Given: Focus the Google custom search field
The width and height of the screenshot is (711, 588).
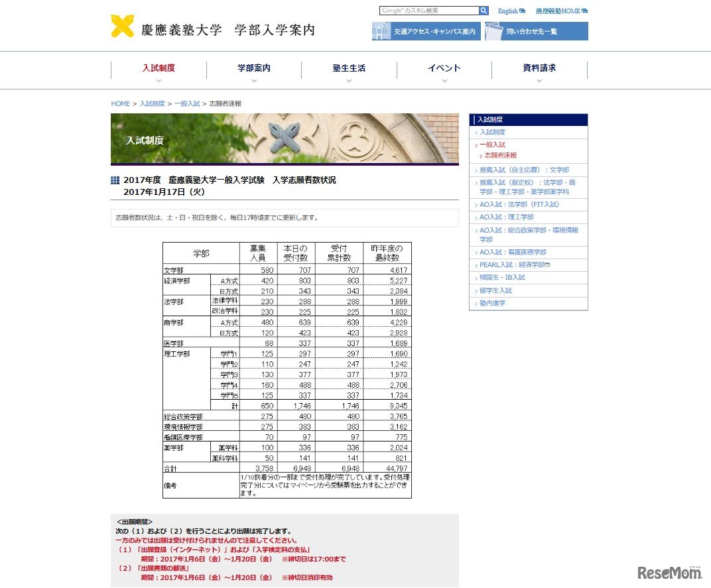Looking at the screenshot, I should (429, 11).
